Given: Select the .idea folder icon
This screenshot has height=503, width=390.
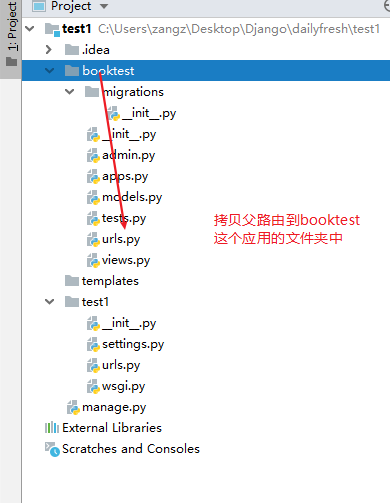Looking at the screenshot, I should pyautogui.click(x=72, y=50).
